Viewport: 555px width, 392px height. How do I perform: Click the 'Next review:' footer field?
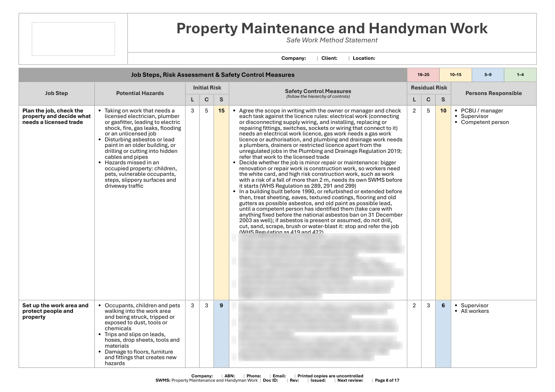click(350, 381)
